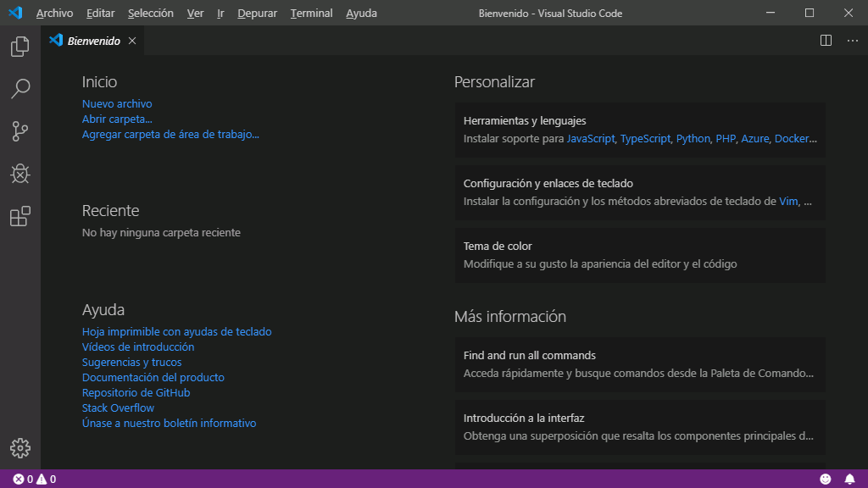Open the Editar menu

point(100,14)
